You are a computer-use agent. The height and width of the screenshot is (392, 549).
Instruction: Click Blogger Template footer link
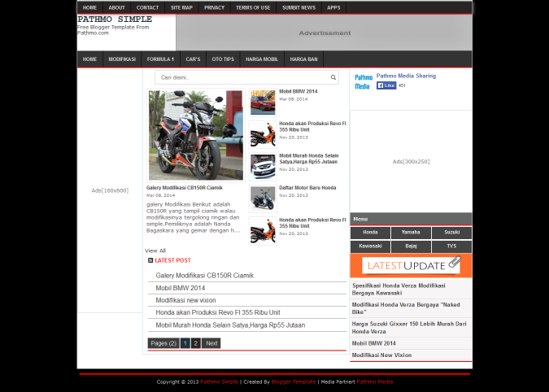(x=294, y=382)
